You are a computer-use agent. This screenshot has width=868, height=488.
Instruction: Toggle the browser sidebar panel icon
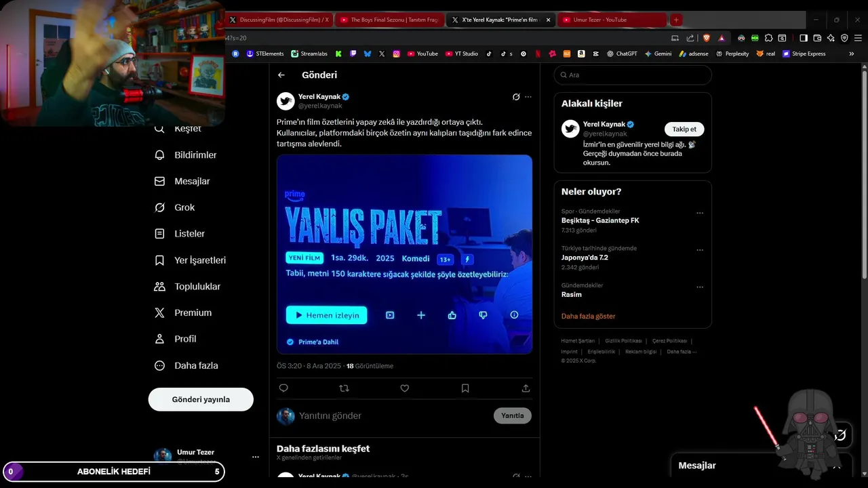click(x=804, y=38)
